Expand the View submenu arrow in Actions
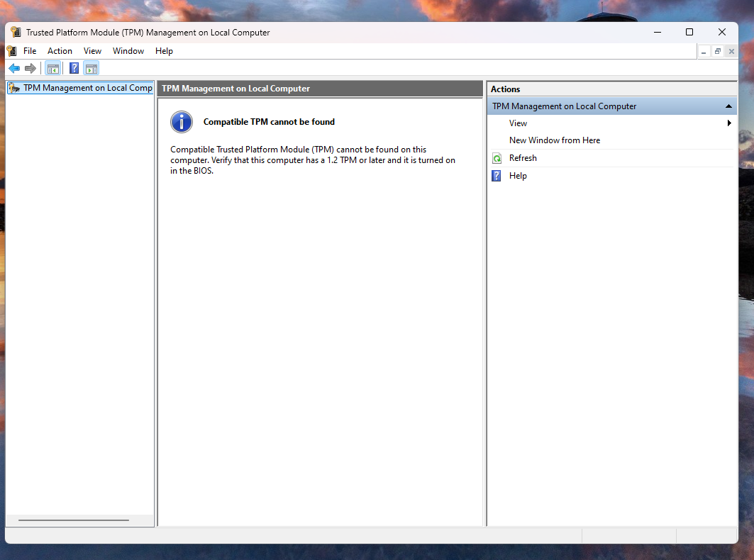 click(729, 123)
